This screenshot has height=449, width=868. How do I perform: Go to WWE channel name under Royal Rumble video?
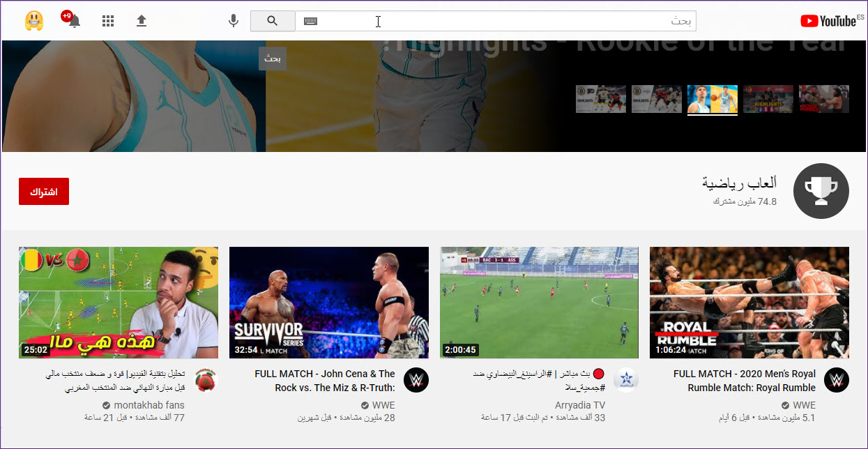(804, 405)
